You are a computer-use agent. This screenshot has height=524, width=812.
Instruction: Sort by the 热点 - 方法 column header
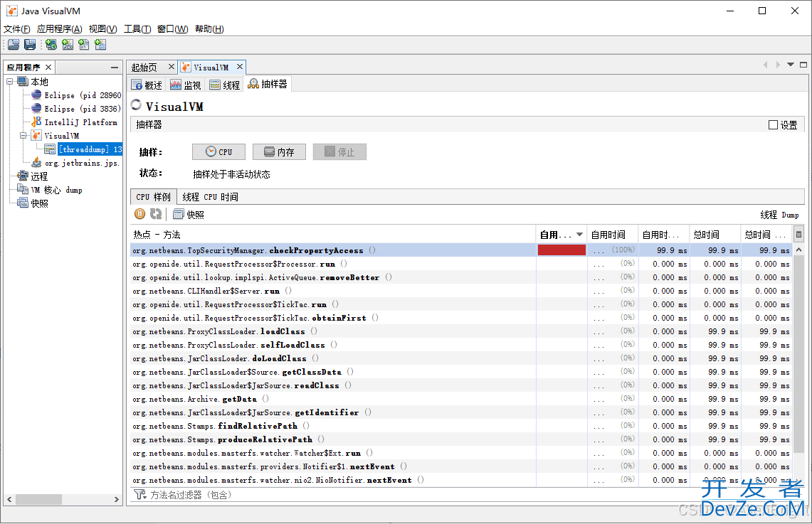(x=333, y=235)
